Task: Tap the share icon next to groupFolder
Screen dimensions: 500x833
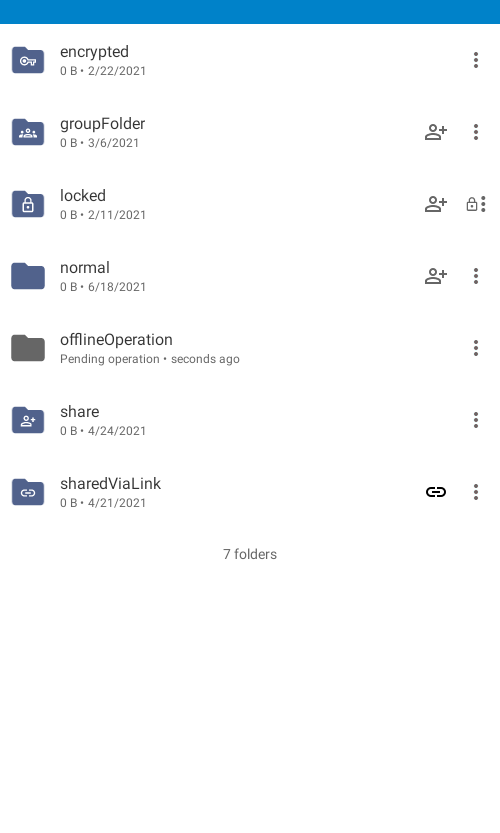Action: (436, 132)
